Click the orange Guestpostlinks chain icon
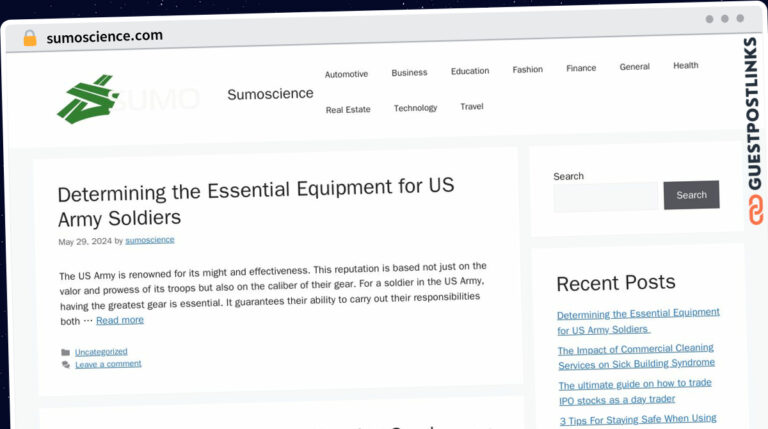This screenshot has width=768, height=429. click(756, 210)
